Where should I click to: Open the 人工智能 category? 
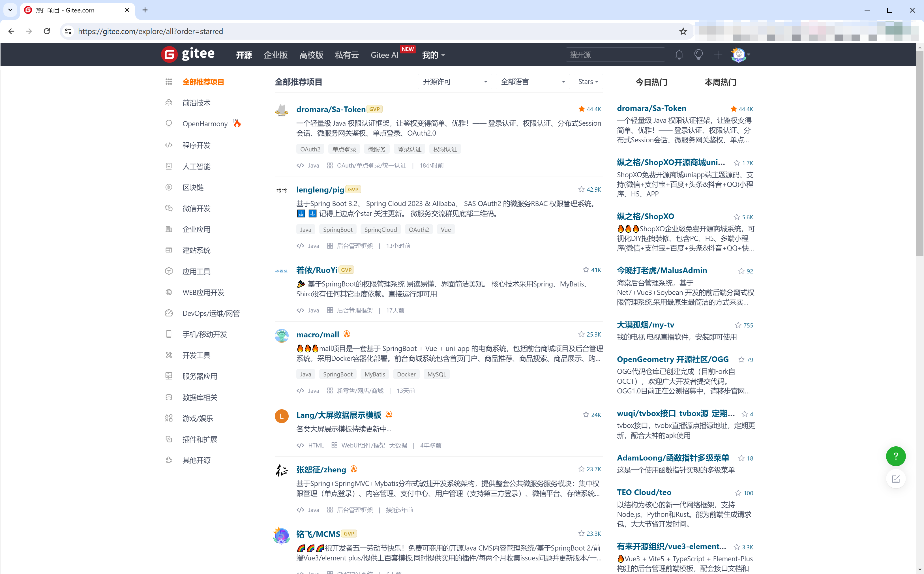196,166
